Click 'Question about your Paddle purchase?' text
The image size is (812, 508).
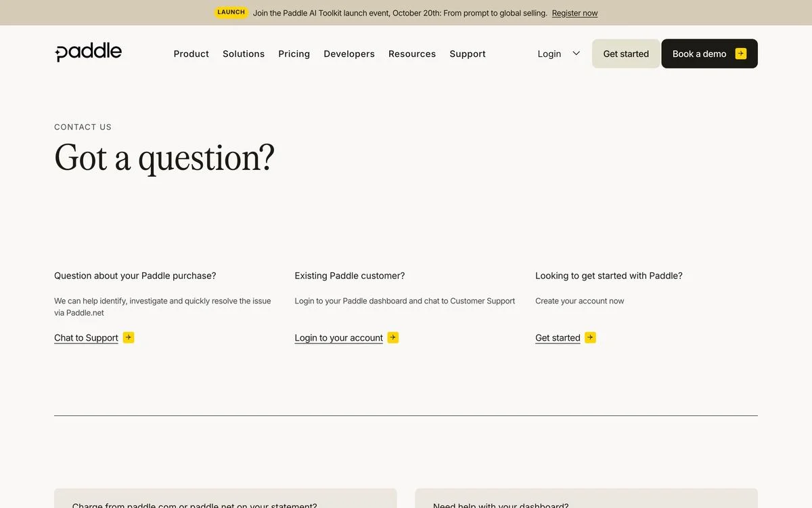tap(135, 276)
